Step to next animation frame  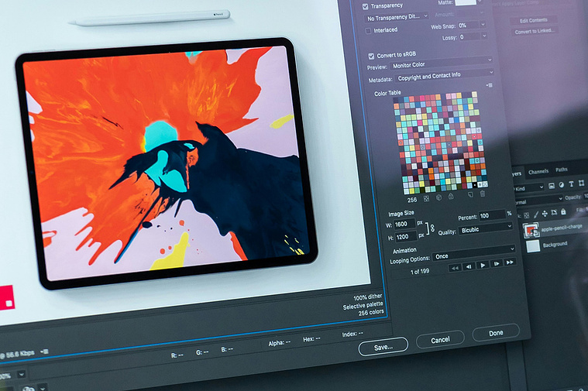tap(496, 263)
